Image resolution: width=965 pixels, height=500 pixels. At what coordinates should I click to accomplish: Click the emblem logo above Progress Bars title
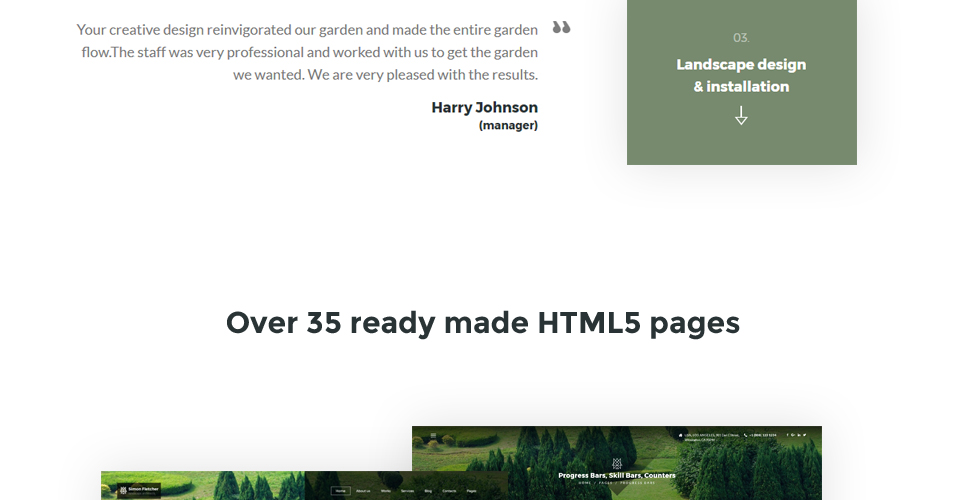point(617,464)
